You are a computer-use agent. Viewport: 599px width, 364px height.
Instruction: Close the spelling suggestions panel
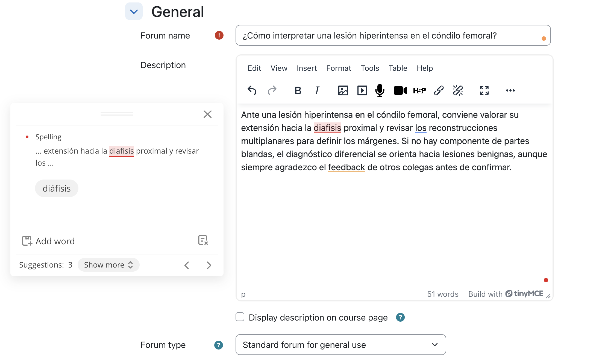(x=208, y=114)
